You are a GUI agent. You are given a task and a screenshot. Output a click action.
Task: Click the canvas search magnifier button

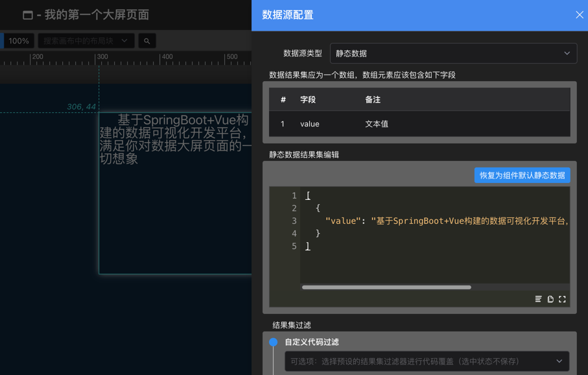point(147,41)
